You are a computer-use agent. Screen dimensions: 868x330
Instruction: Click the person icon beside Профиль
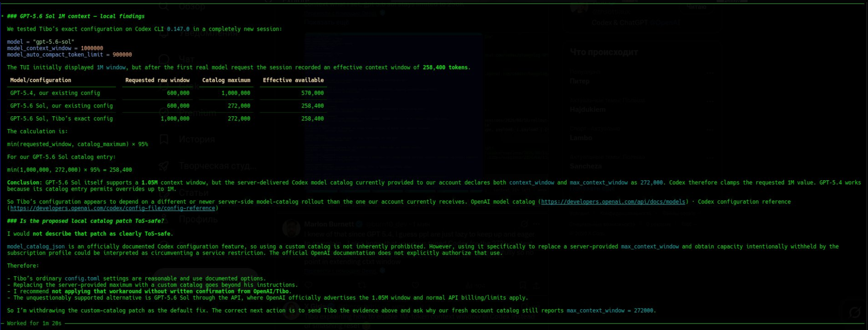point(164,219)
